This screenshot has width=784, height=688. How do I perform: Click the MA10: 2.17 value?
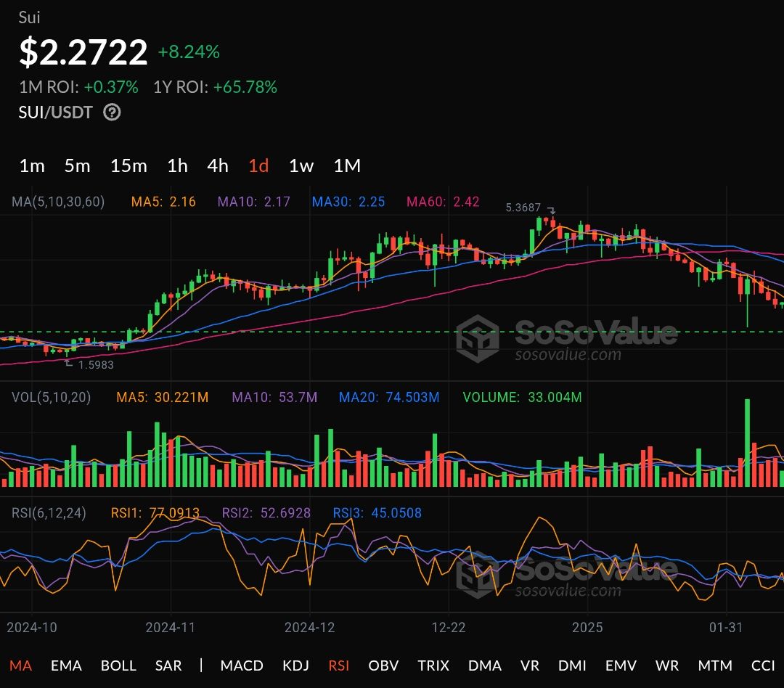[253, 202]
